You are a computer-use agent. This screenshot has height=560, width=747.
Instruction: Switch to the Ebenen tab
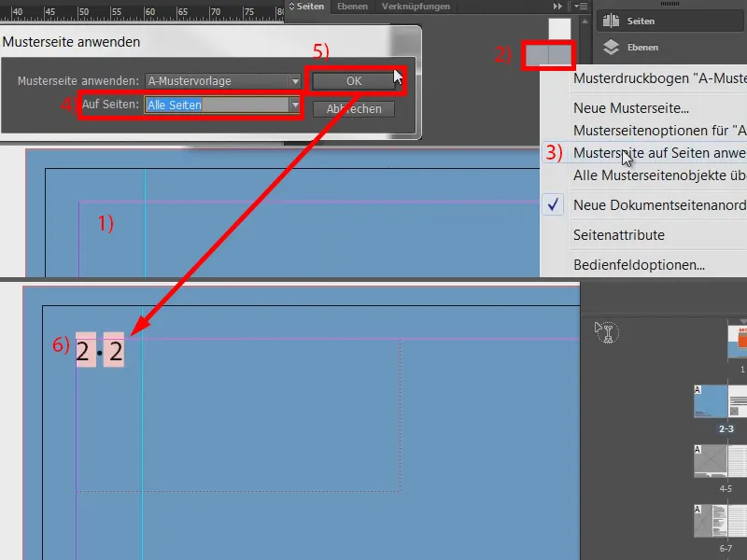pyautogui.click(x=353, y=7)
